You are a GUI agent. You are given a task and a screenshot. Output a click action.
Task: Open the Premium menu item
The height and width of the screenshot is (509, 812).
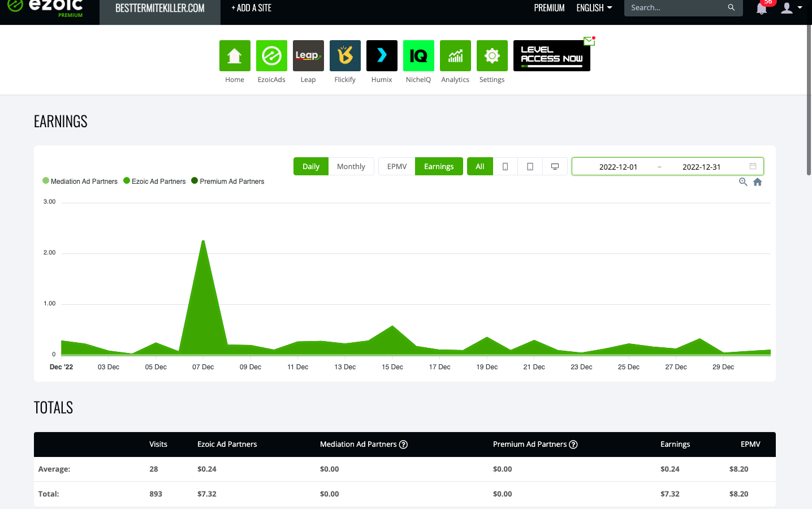(x=549, y=8)
